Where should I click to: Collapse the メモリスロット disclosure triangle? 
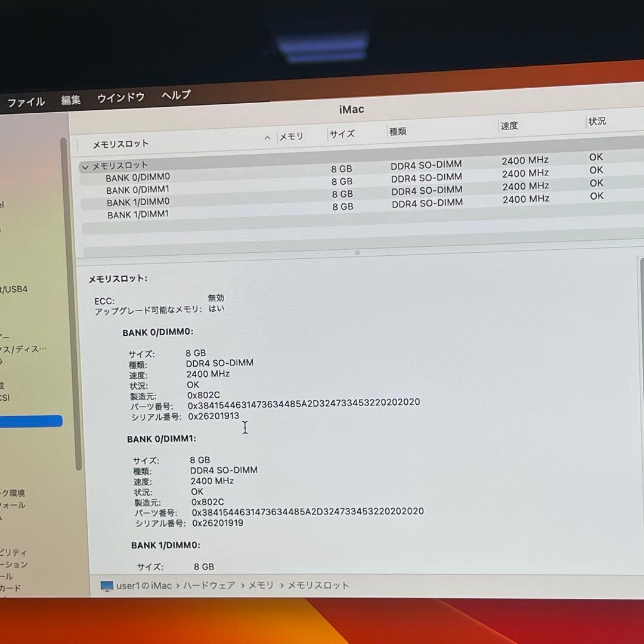pos(85,167)
